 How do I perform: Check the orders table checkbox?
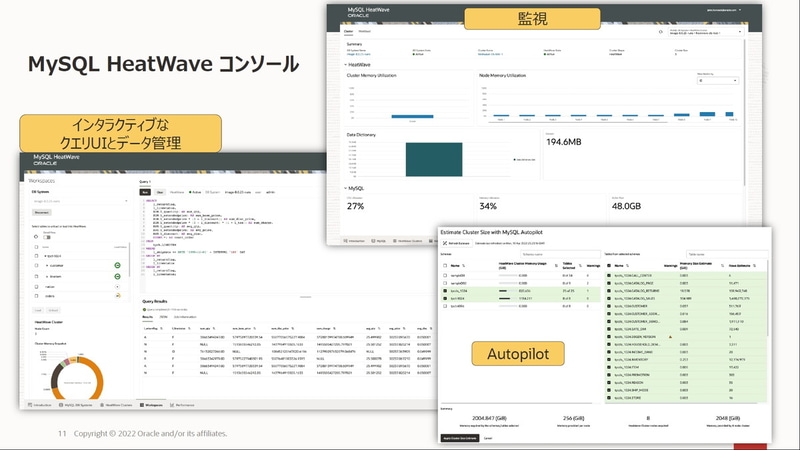point(36,296)
